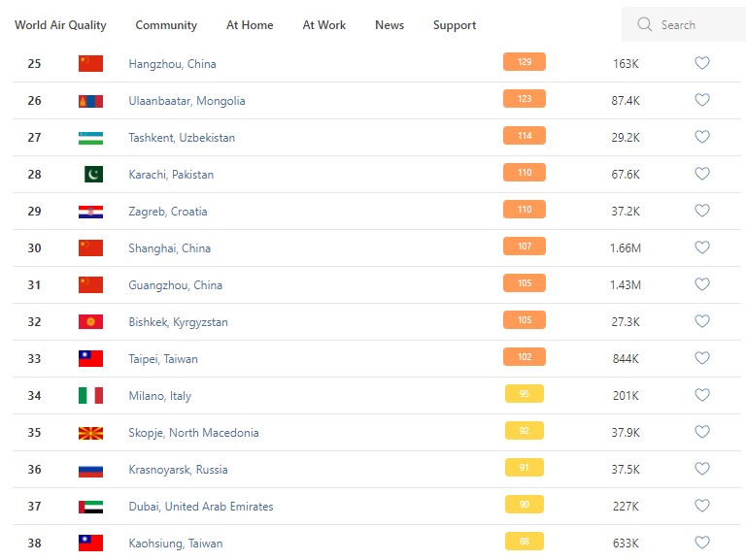746x560 pixels.
Task: Click the Kyrgyzstan flag beside Bishkek
Action: point(90,322)
